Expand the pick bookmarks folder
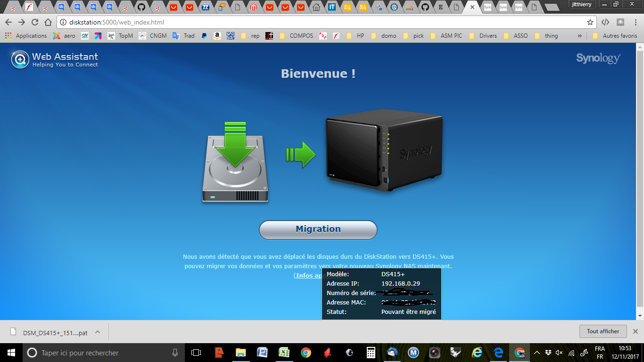The image size is (644, 362). 413,36
